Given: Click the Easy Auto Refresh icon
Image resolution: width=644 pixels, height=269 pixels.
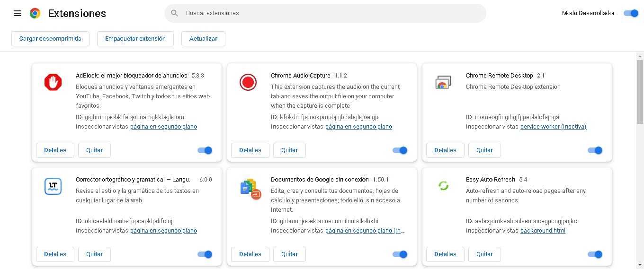Looking at the screenshot, I should coord(443,186).
